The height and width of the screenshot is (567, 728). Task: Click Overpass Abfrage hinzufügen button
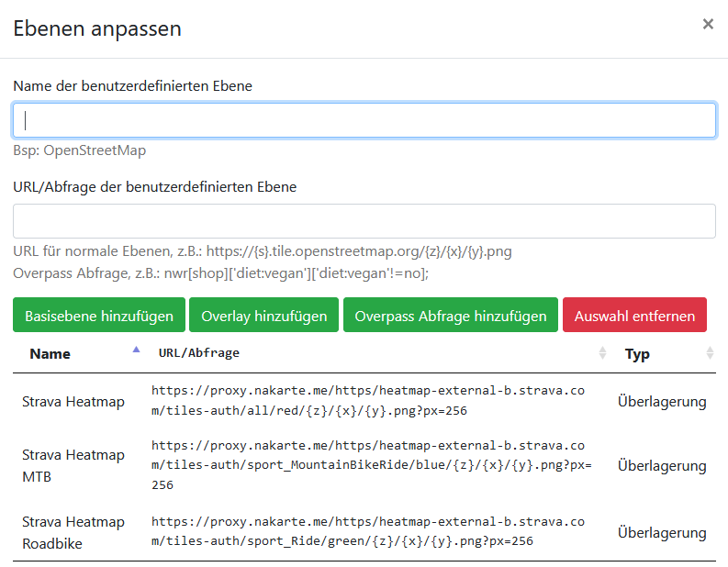click(451, 316)
